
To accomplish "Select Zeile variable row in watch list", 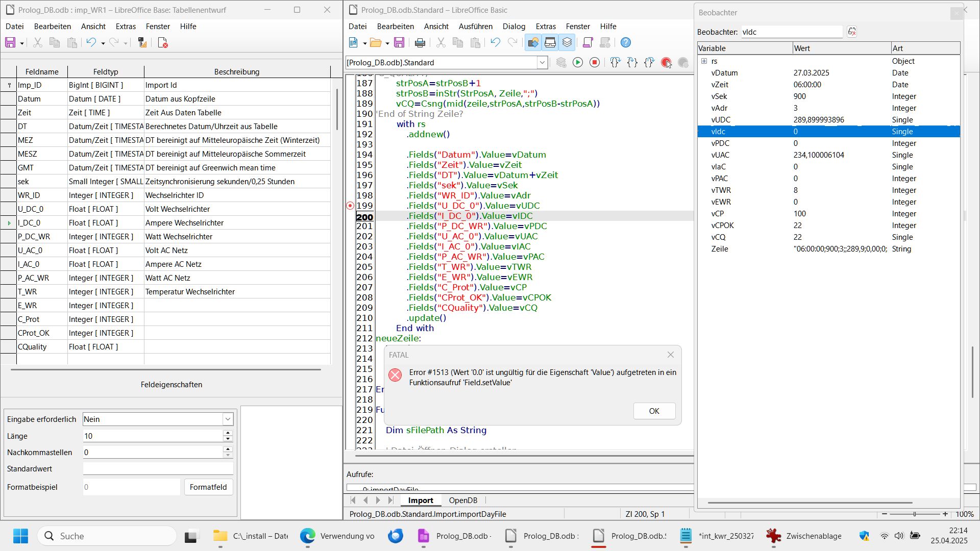I will [828, 249].
